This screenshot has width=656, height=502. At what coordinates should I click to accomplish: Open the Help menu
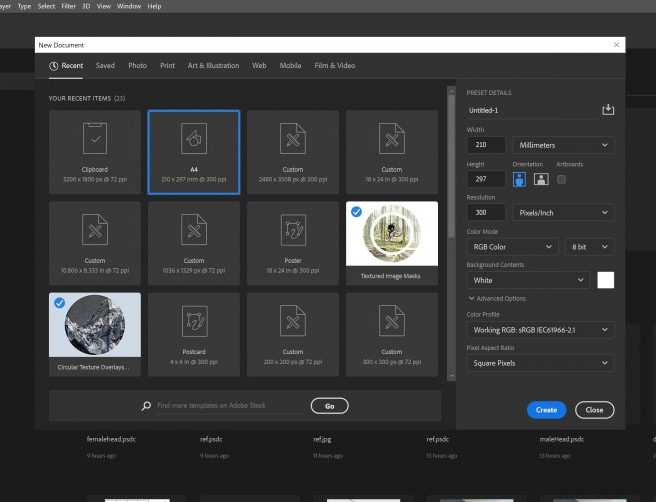tap(154, 6)
